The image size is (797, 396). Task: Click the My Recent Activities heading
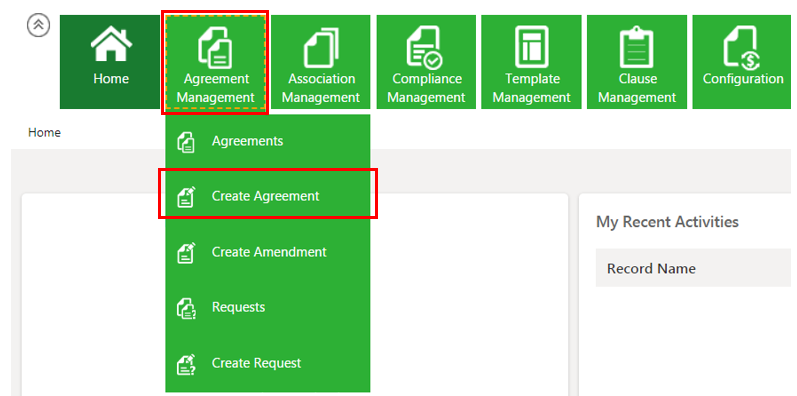coord(667,222)
